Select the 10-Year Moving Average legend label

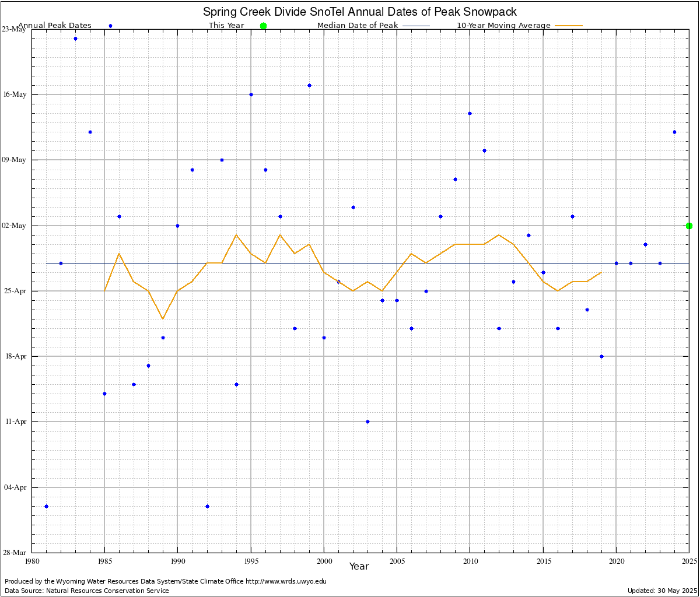(503, 26)
